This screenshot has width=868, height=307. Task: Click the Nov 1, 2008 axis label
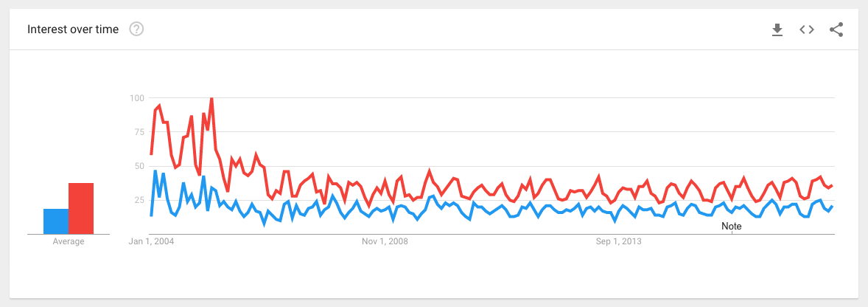click(385, 241)
